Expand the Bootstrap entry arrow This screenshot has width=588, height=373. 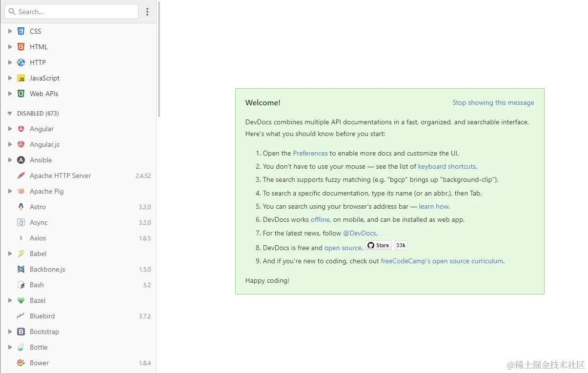pyautogui.click(x=10, y=332)
